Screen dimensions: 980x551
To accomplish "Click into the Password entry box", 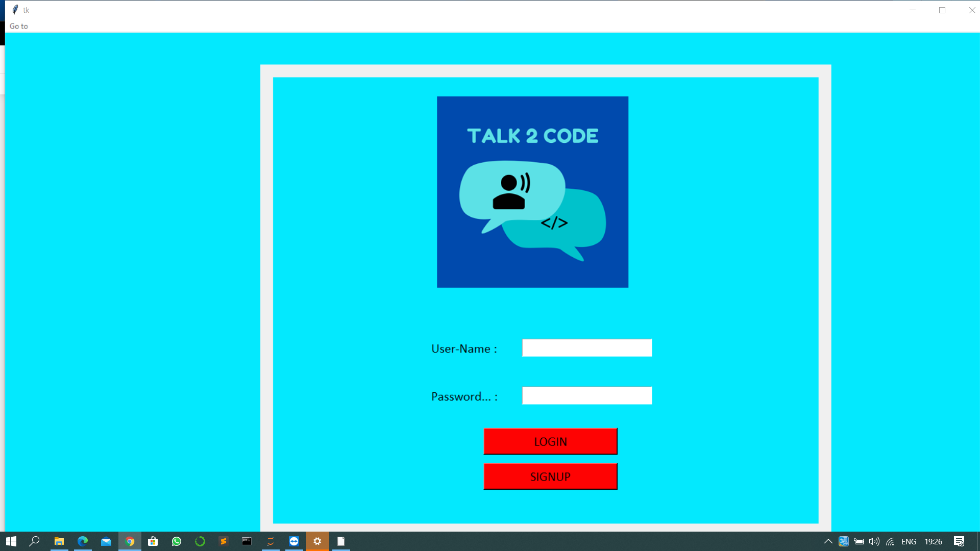I will 586,396.
